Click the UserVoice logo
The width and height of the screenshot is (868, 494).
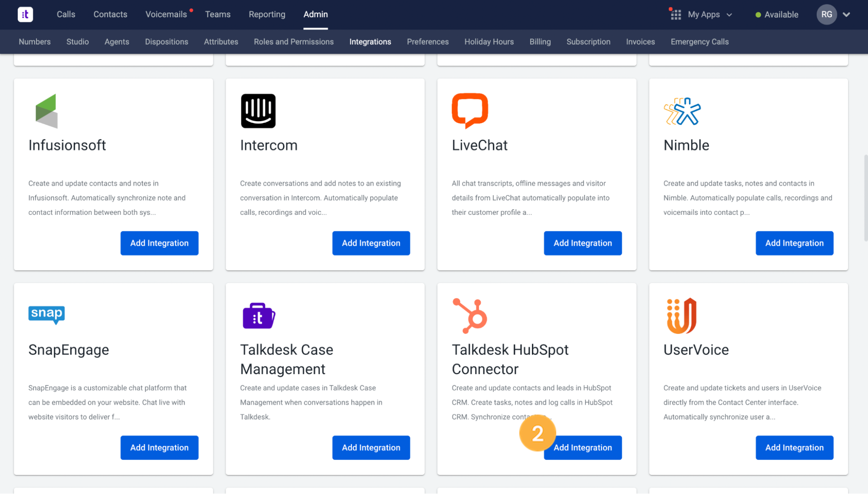(x=682, y=316)
